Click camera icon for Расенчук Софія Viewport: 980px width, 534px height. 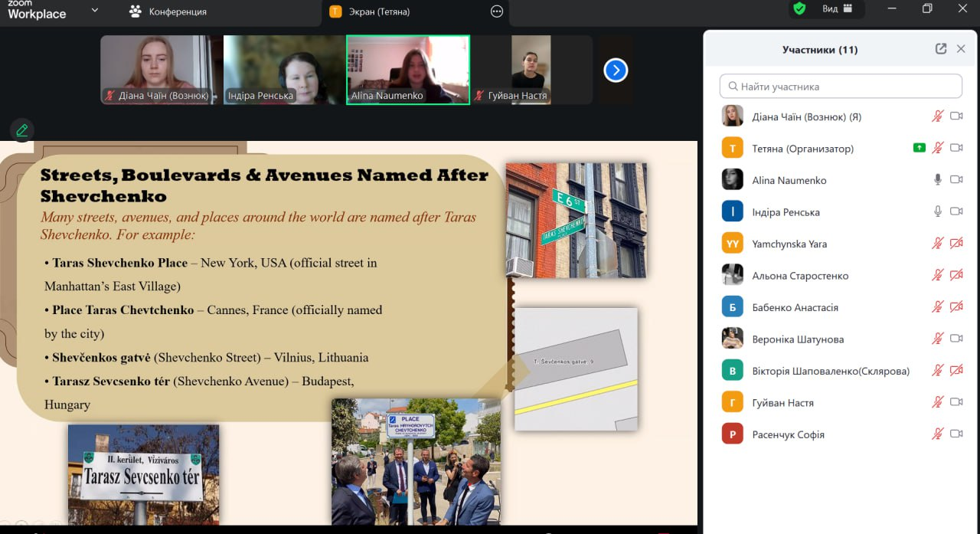coord(956,434)
